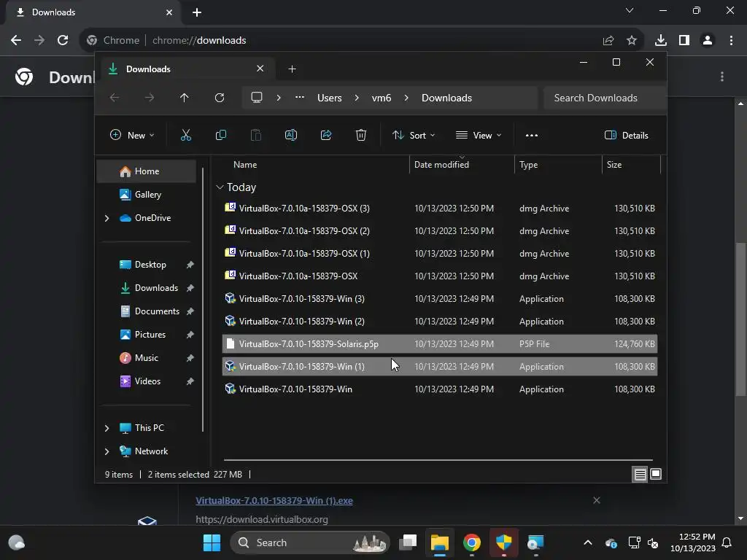Viewport: 747px width, 560px height.
Task: Open the View dropdown
Action: pyautogui.click(x=479, y=135)
